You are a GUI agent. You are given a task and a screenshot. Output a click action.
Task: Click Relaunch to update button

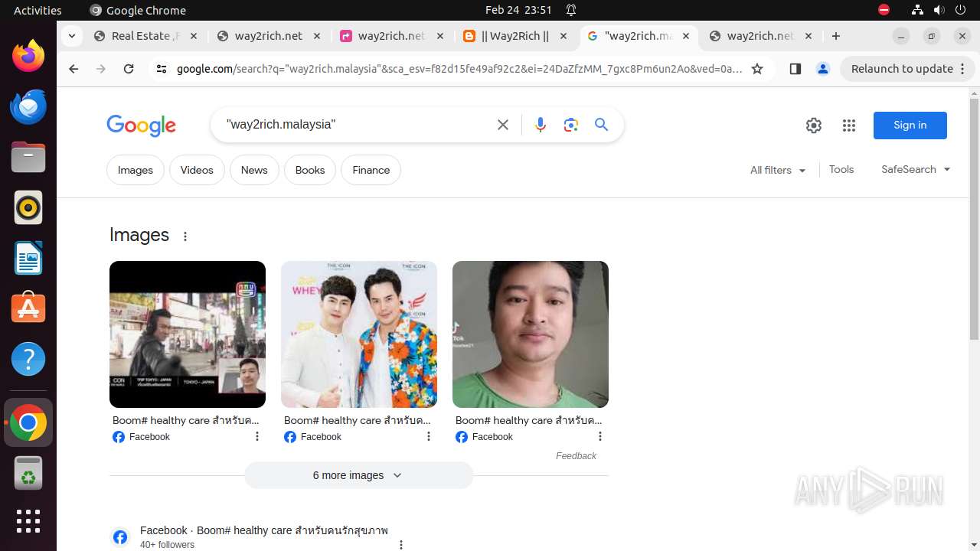point(908,69)
